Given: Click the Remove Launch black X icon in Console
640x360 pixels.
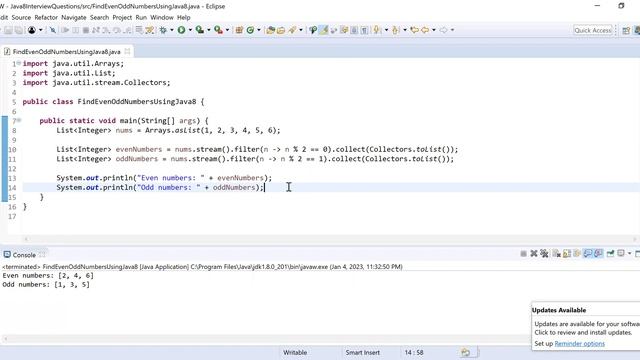Looking at the screenshot, I should point(534,253).
